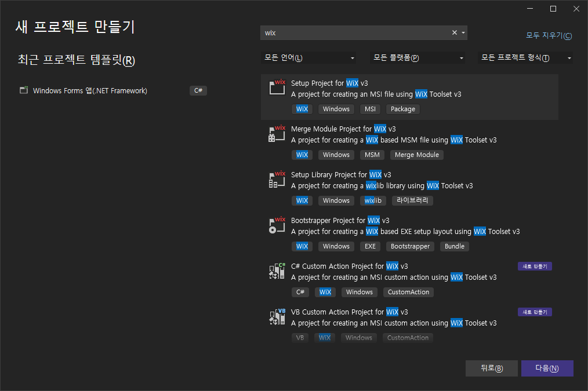Click the wixlib tag under Setup Library Project

tap(373, 200)
